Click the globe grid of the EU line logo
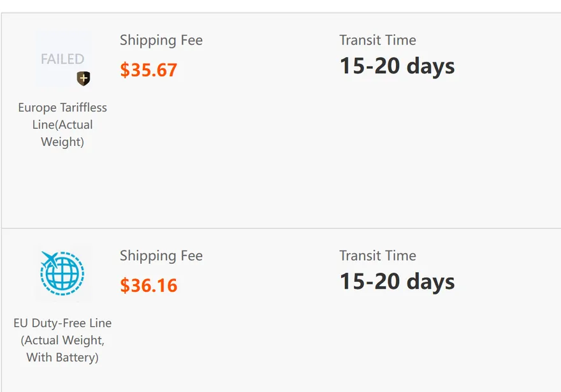This screenshot has width=561, height=392. tap(63, 275)
